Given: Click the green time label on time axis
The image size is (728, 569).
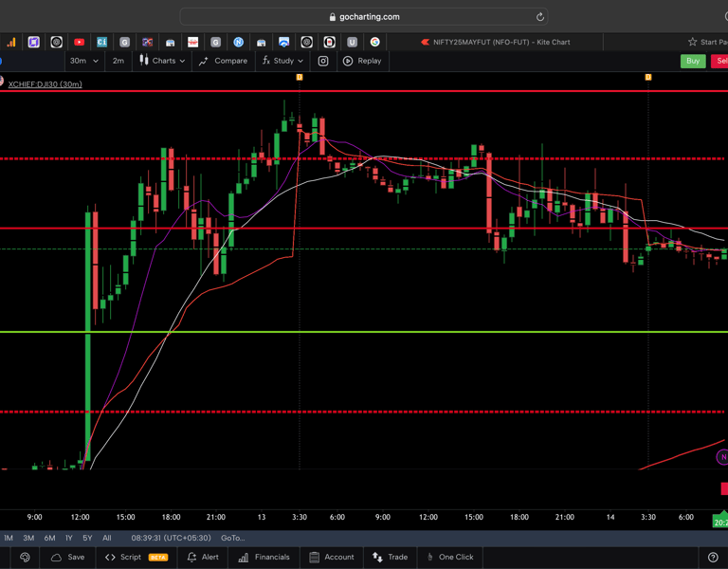Looking at the screenshot, I should point(720,521).
